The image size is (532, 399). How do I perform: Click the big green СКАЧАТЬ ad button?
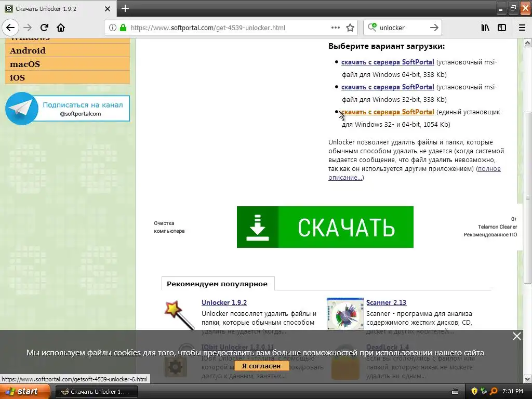click(325, 227)
